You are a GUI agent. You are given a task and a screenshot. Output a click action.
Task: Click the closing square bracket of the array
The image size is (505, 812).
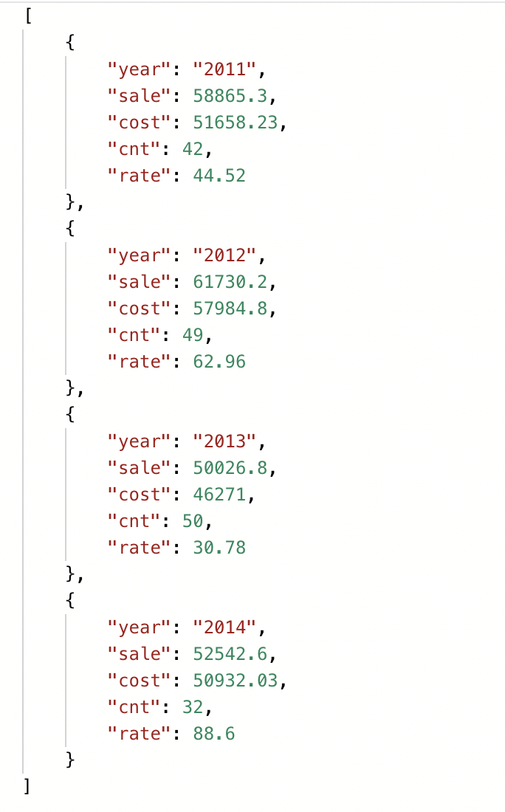pyautogui.click(x=27, y=786)
